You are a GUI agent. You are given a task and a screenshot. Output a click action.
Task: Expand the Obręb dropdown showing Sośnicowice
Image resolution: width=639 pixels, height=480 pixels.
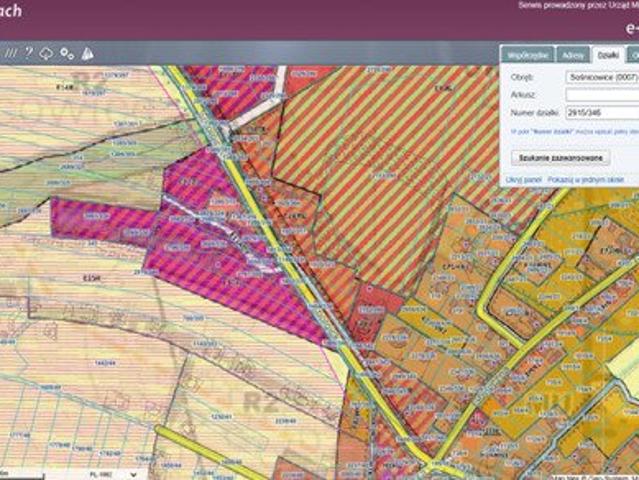602,77
